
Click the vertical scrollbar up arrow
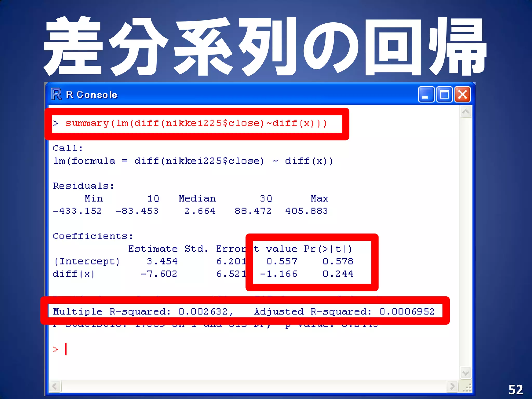(x=465, y=112)
